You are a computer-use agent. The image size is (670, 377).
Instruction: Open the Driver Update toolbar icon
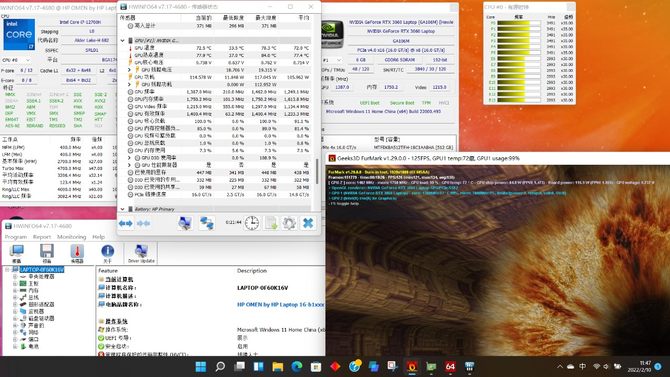pyautogui.click(x=141, y=253)
